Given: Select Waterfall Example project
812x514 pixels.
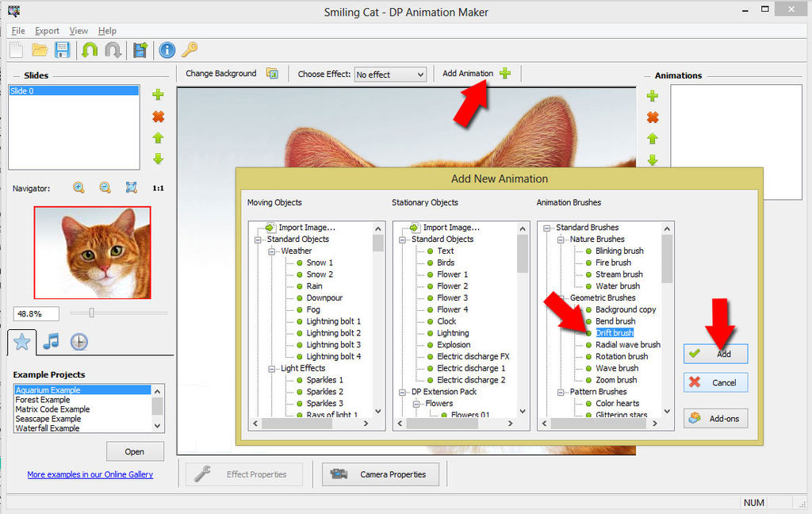Looking at the screenshot, I should [47, 428].
